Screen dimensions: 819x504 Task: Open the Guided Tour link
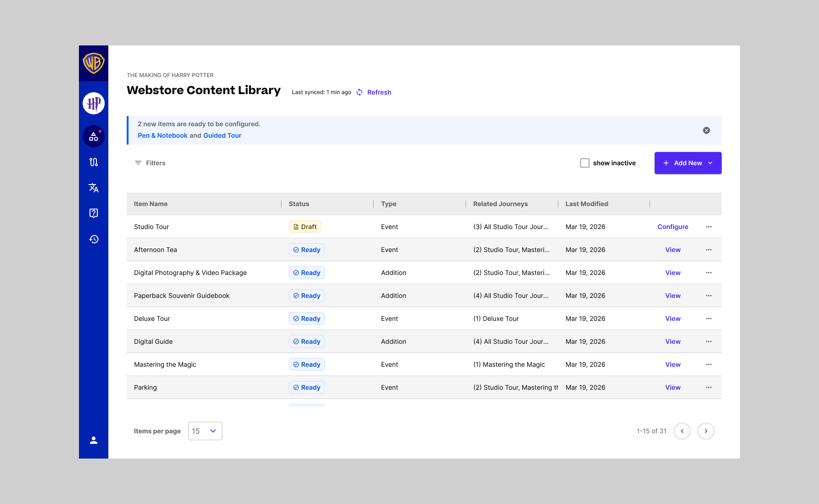click(222, 135)
